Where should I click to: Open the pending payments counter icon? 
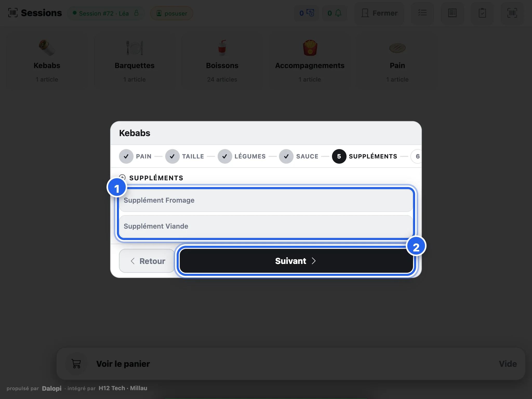click(307, 13)
